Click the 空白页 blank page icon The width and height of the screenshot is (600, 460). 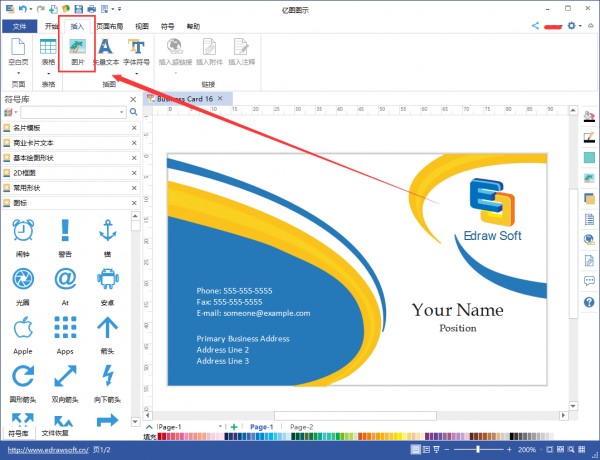[16, 51]
